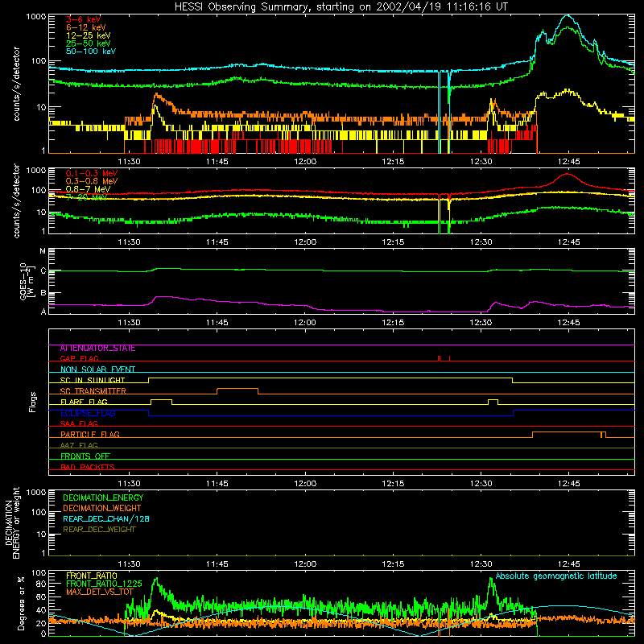Image resolution: width=644 pixels, height=644 pixels.
Task: Click the MAX_DET_VS_TOT legend label
Action: pyautogui.click(x=100, y=592)
